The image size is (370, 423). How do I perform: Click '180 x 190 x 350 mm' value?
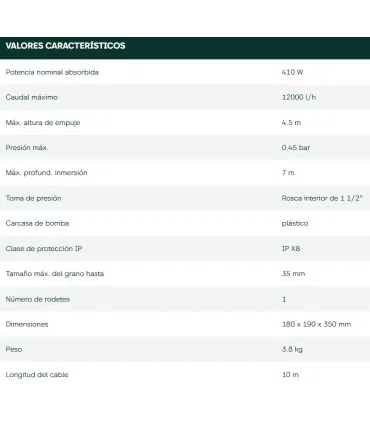(x=316, y=324)
